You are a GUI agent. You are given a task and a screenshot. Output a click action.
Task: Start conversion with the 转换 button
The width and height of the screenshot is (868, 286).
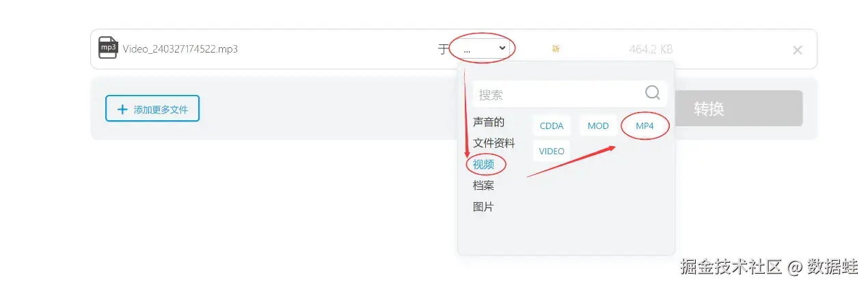click(738, 109)
